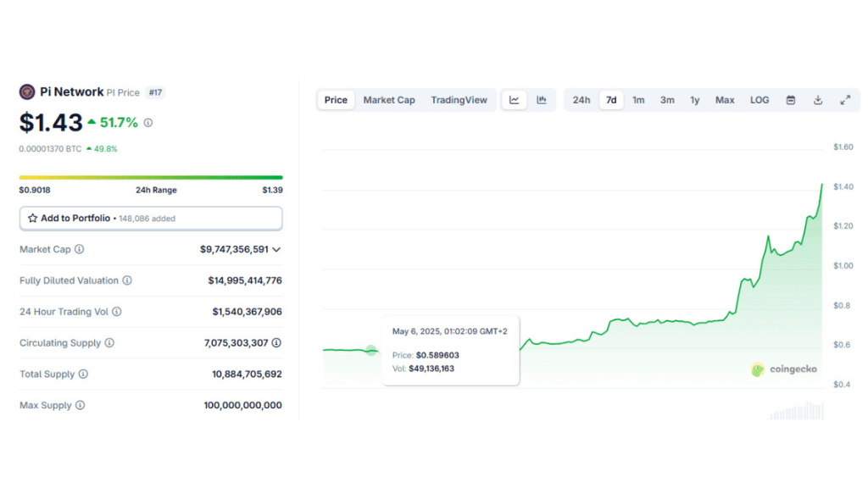Open the calendar date range picker
The height and width of the screenshot is (488, 868).
click(791, 100)
